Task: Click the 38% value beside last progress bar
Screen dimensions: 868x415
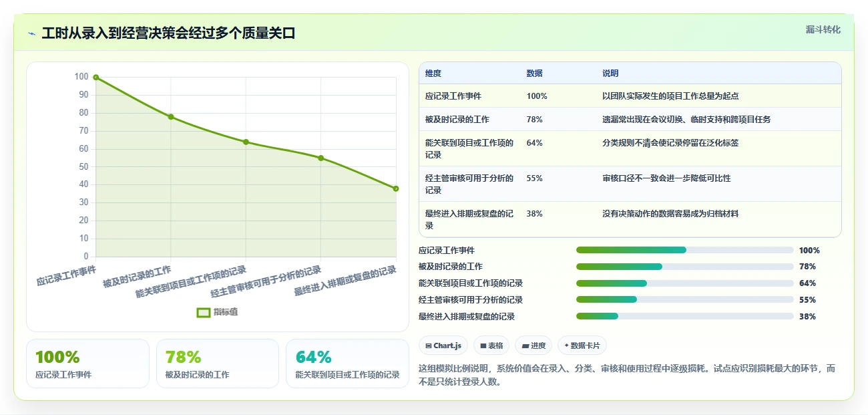Action: point(807,317)
